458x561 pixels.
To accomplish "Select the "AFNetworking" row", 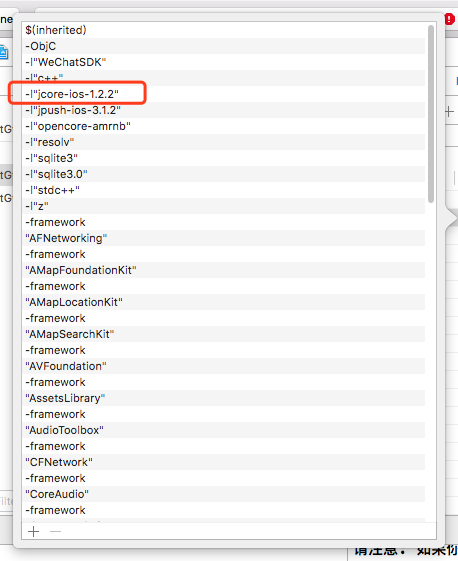I will coord(224,238).
